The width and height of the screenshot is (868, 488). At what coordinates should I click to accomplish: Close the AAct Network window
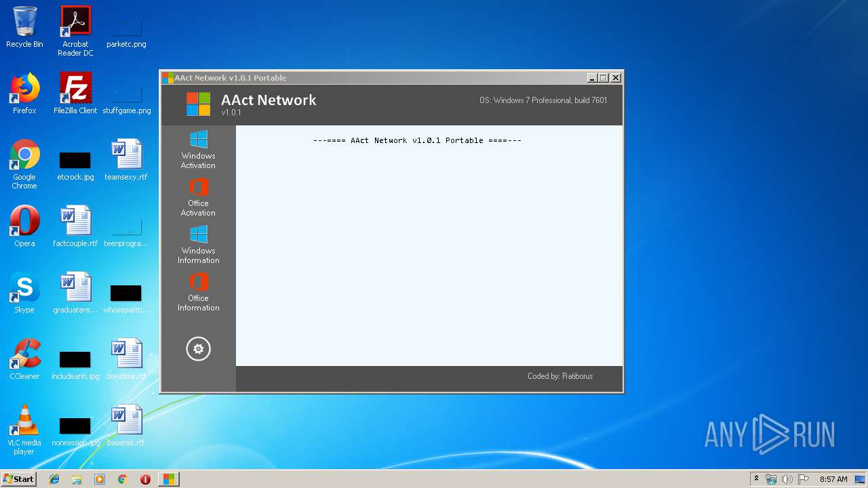pos(615,78)
